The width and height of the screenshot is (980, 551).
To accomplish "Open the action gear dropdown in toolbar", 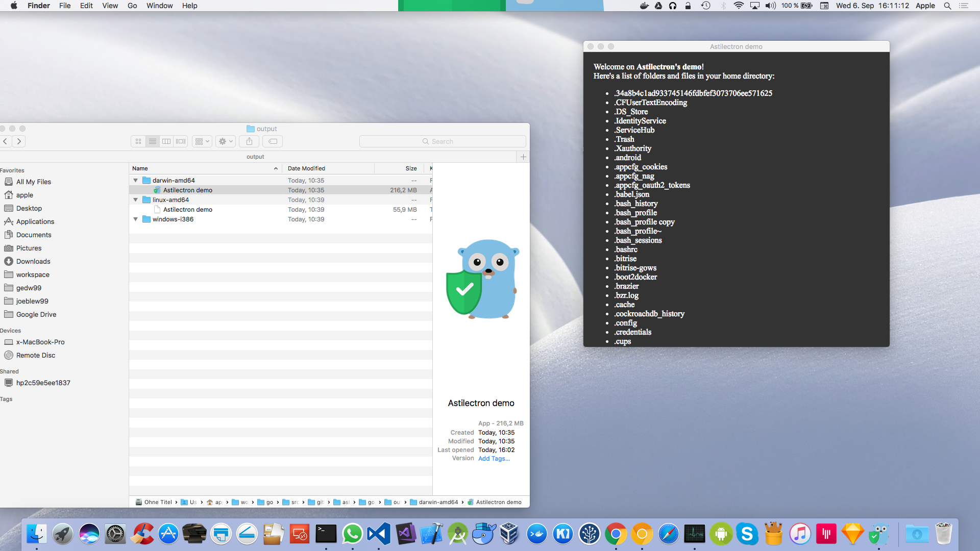I will click(x=225, y=141).
